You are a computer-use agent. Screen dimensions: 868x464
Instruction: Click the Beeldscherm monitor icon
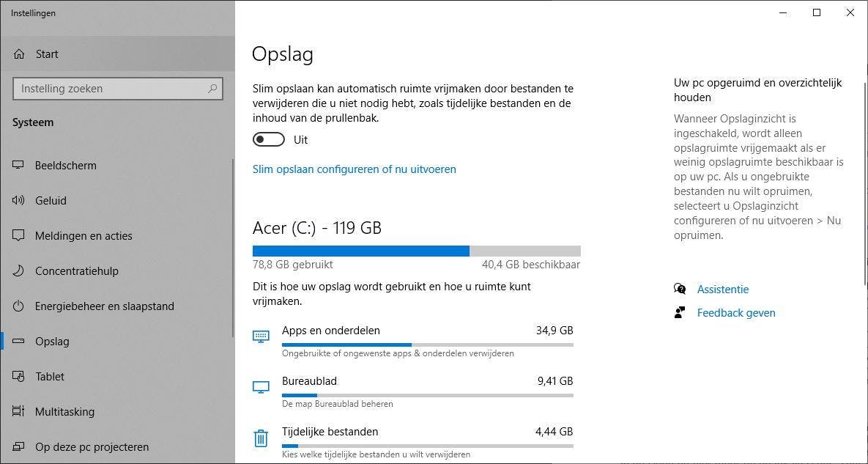(x=19, y=166)
